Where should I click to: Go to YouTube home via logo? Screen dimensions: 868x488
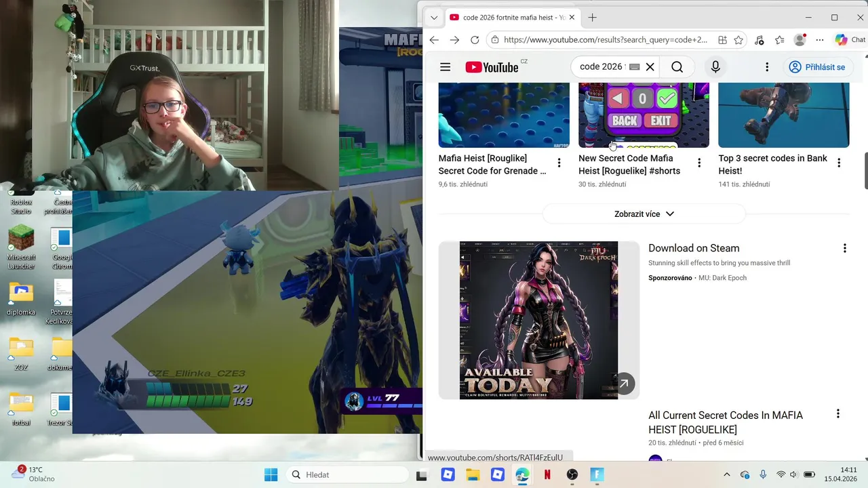point(492,67)
